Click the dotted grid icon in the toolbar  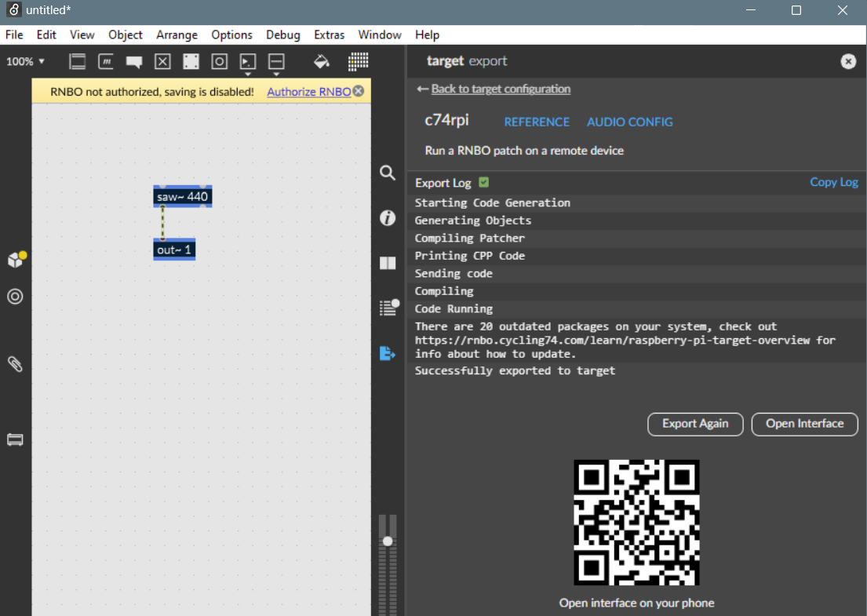tap(359, 61)
